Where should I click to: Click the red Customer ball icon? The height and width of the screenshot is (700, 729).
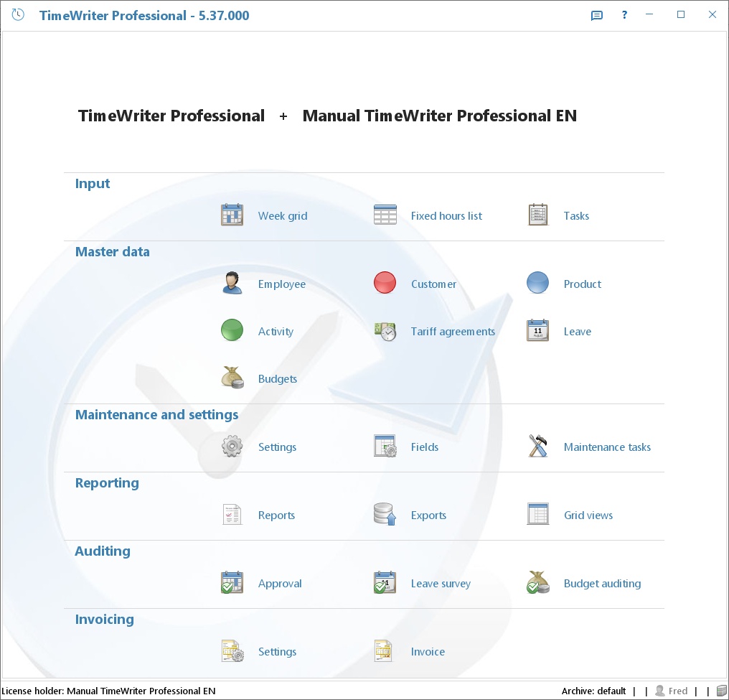point(385,283)
